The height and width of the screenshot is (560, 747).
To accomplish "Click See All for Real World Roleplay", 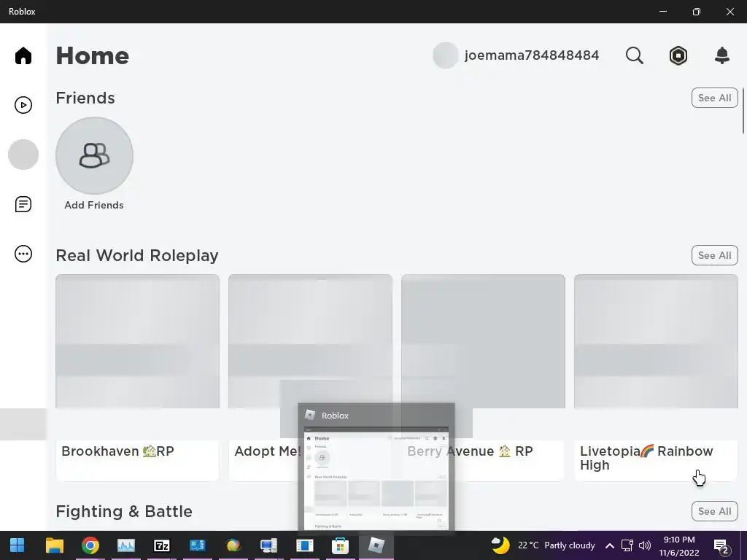I will [x=715, y=255].
